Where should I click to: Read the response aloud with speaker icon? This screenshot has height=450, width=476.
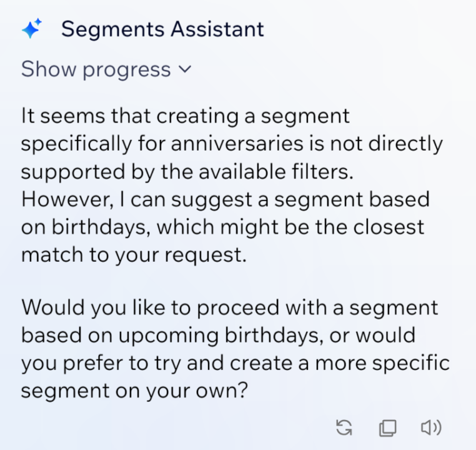430,427
